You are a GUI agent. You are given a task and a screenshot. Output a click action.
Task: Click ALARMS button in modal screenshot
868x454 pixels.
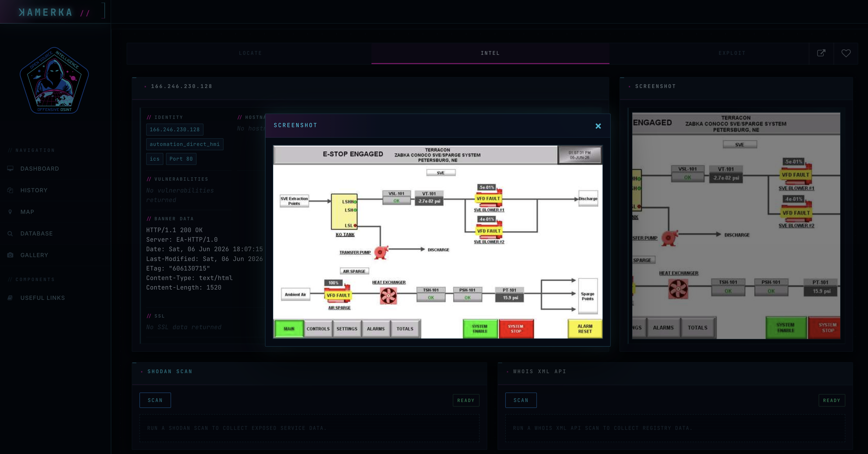(376, 329)
